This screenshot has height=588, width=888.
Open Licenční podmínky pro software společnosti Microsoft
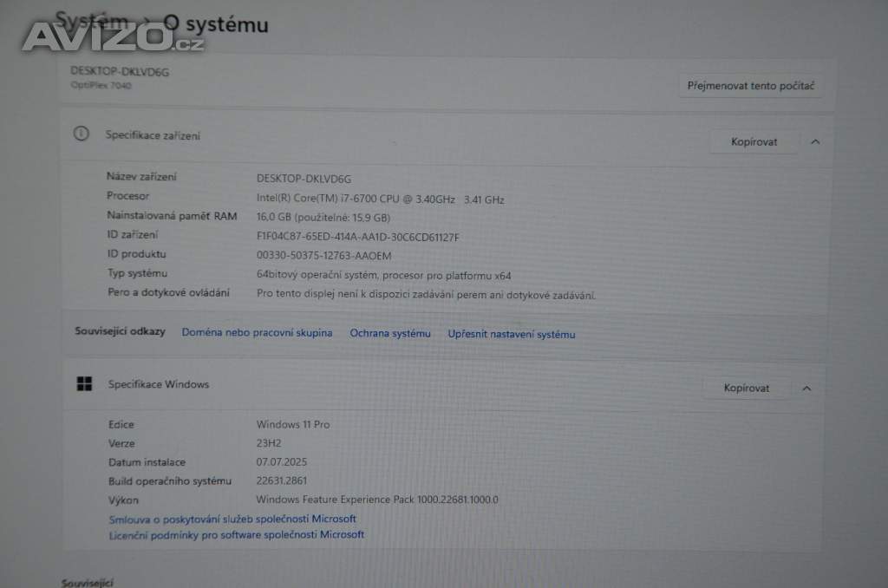click(x=237, y=535)
